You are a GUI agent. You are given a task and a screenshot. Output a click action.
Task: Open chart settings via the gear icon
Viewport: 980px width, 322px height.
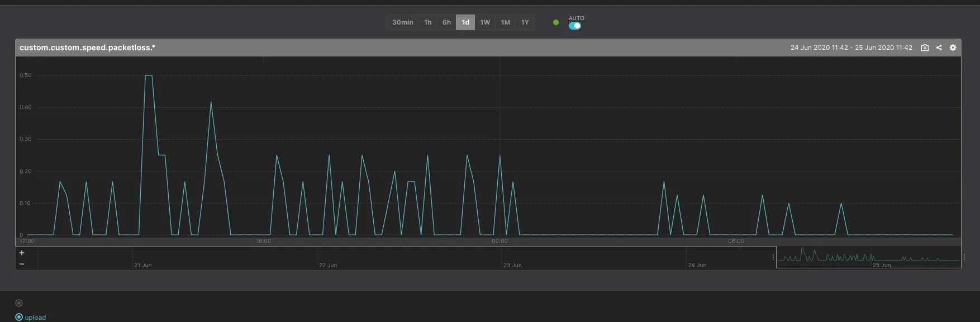(x=953, y=48)
